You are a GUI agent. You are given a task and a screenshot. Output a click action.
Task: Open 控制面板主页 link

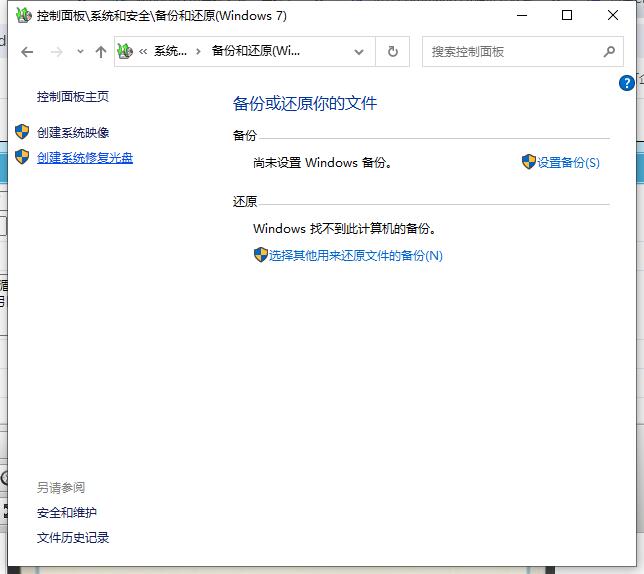click(x=73, y=97)
